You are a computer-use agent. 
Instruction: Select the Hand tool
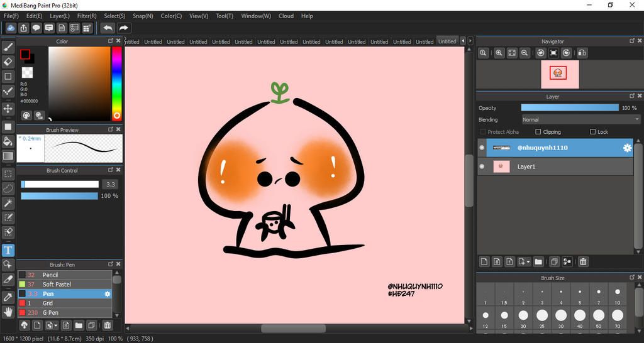tap(8, 312)
